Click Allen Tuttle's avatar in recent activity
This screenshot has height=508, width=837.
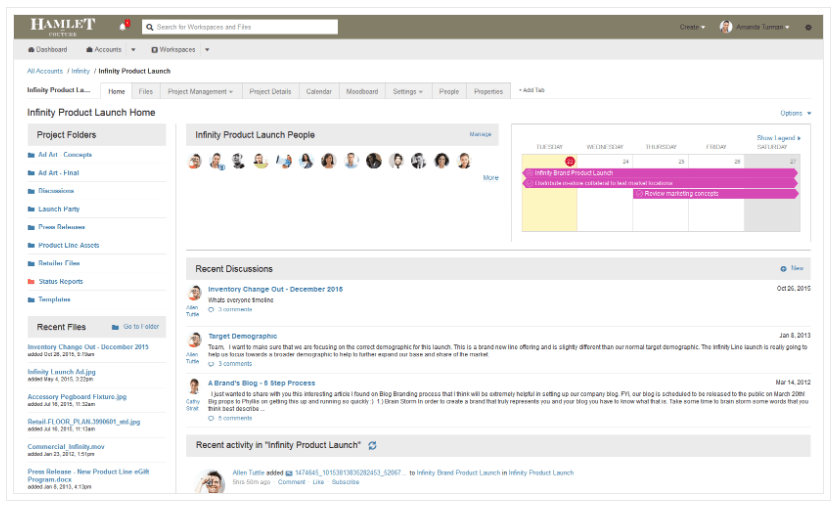click(209, 481)
